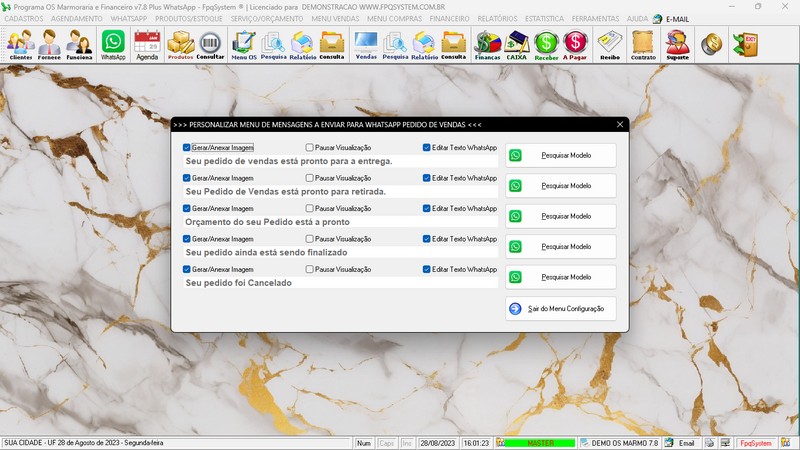Viewport: 800px width, 450px height.
Task: Open the FINANCEIRO menu
Action: click(449, 19)
